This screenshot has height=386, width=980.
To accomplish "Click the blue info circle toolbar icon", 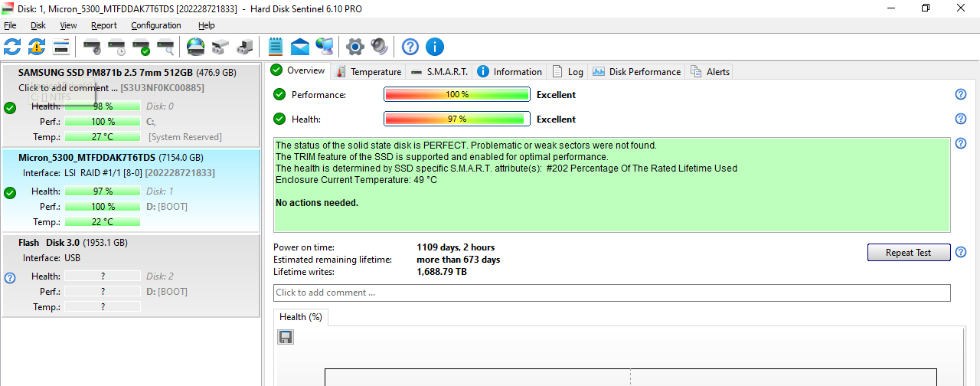I will [435, 47].
